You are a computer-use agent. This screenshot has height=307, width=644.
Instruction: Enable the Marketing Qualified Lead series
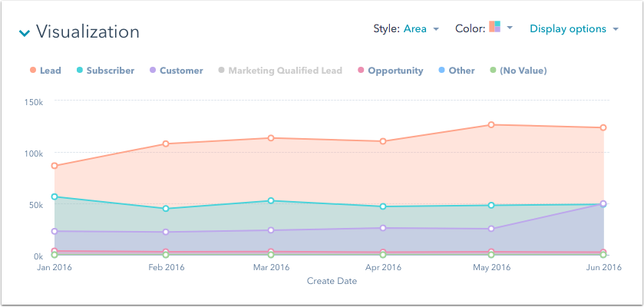[280, 71]
